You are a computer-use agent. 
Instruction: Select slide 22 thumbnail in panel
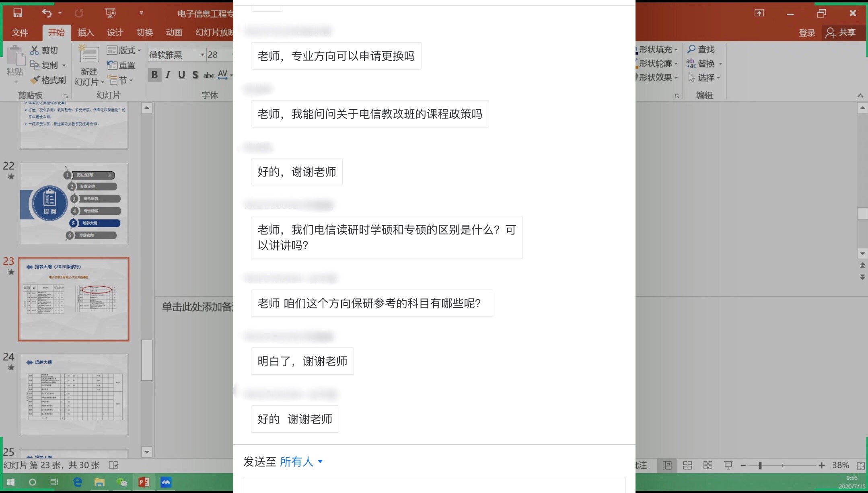[74, 204]
